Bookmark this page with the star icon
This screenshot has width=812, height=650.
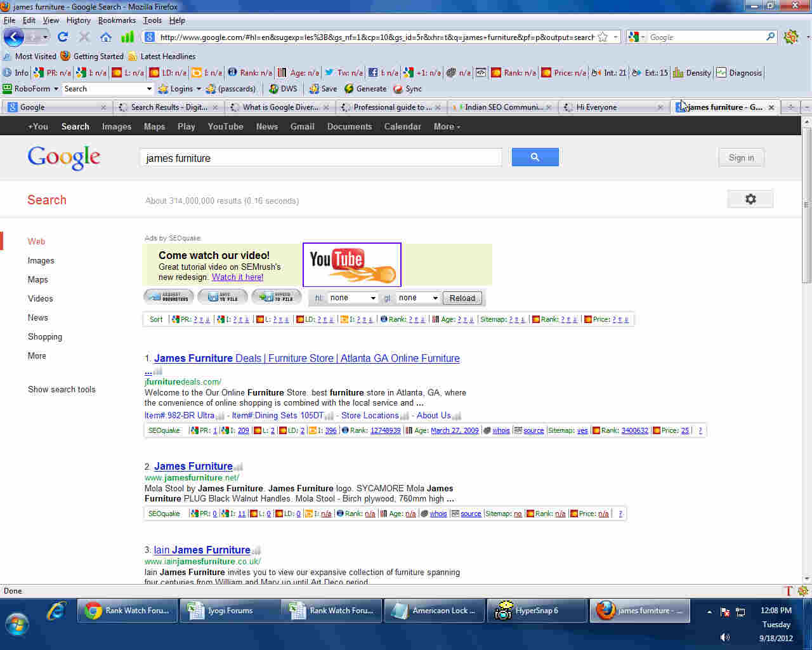[x=603, y=37]
